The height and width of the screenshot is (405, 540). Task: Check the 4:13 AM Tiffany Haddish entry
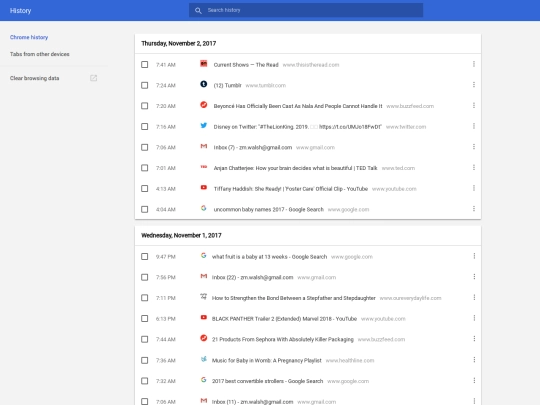(145, 189)
